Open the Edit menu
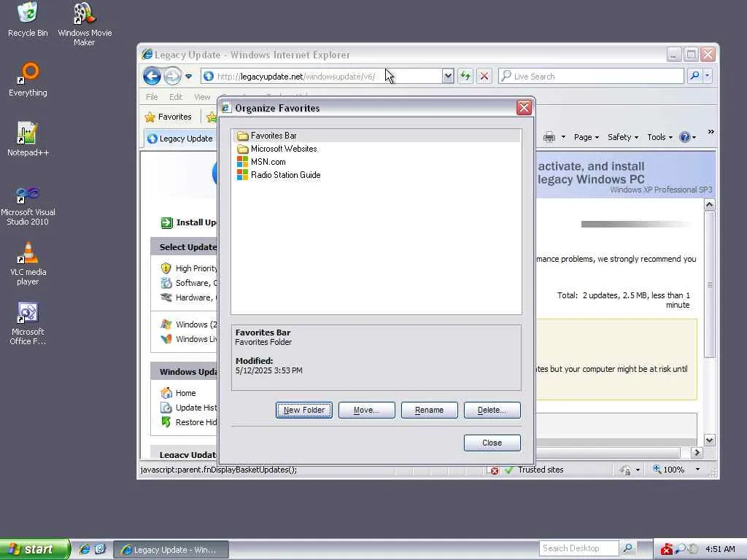The height and width of the screenshot is (560, 747). (176, 97)
